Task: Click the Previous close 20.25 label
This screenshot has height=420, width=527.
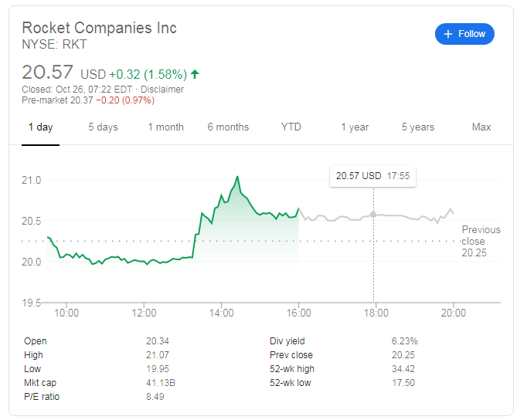Action: [481, 241]
